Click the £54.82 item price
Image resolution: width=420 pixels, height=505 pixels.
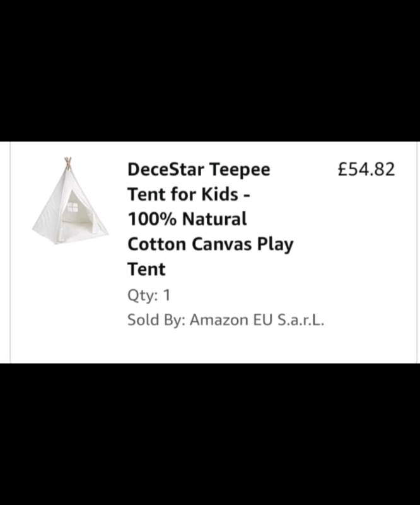click(366, 169)
